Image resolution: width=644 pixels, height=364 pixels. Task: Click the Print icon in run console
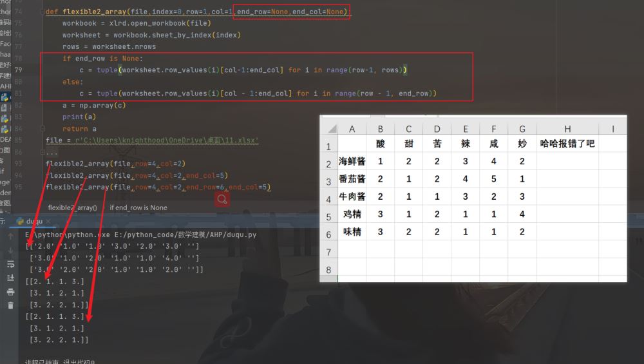tap(10, 292)
